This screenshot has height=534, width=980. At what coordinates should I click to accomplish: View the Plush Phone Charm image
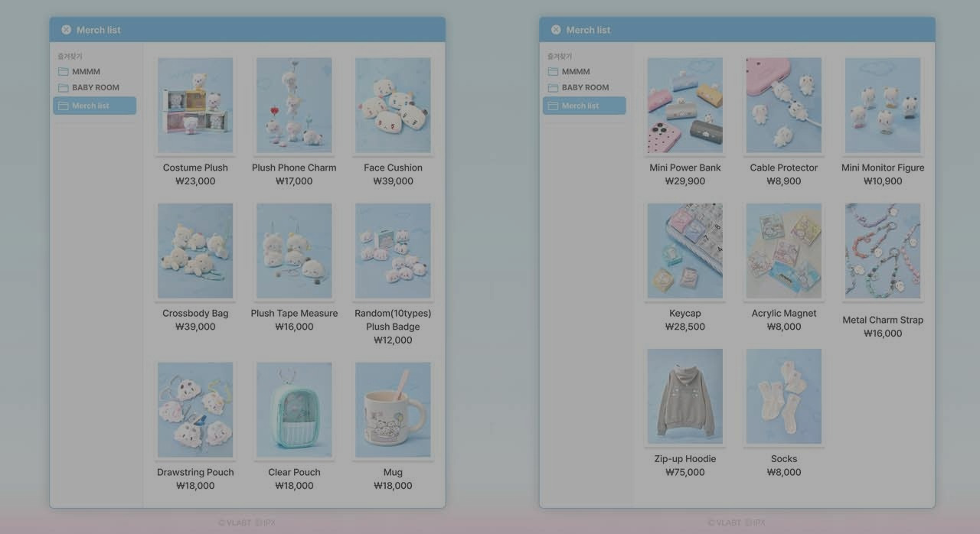tap(294, 105)
